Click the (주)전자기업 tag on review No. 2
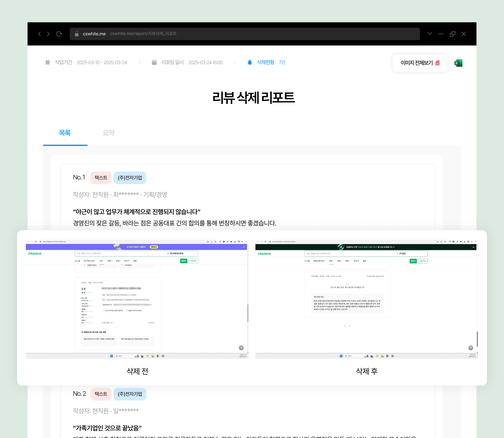The width and height of the screenshot is (504, 438). [x=130, y=394]
